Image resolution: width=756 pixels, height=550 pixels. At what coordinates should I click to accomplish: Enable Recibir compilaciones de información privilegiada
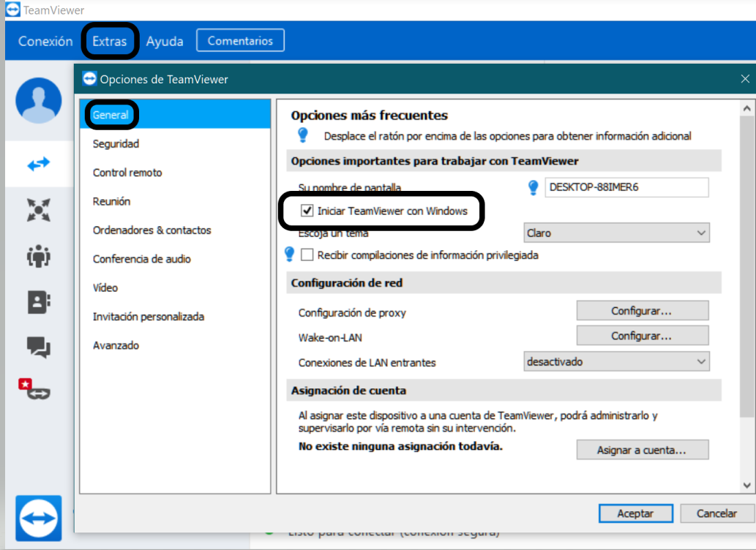[308, 256]
